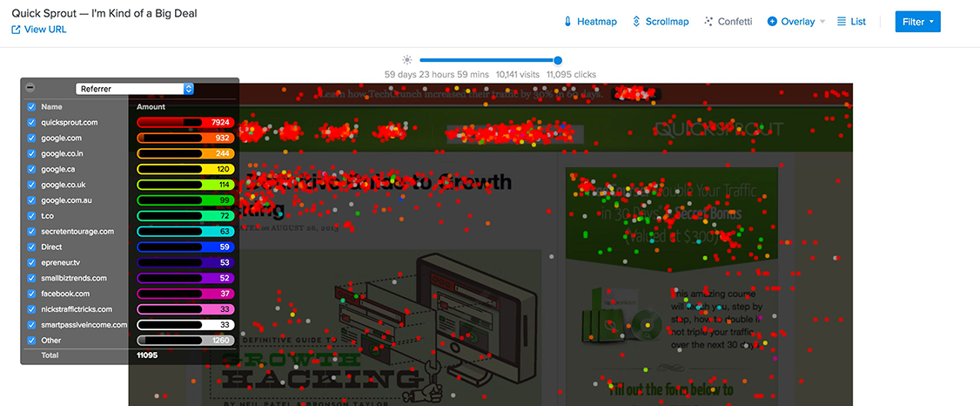Screen dimensions: 980x406
Task: Click the 10,141 visits stat
Action: tap(518, 74)
